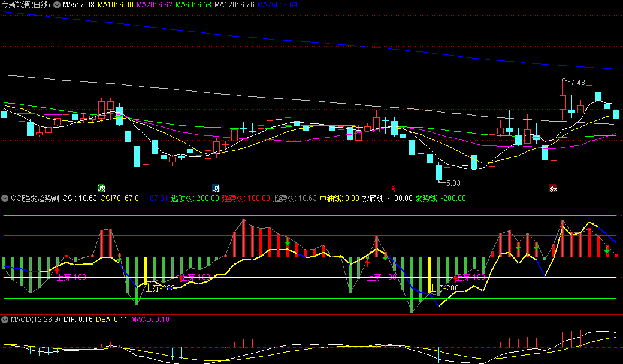Click the 5.83 low price annotation

tap(453, 183)
